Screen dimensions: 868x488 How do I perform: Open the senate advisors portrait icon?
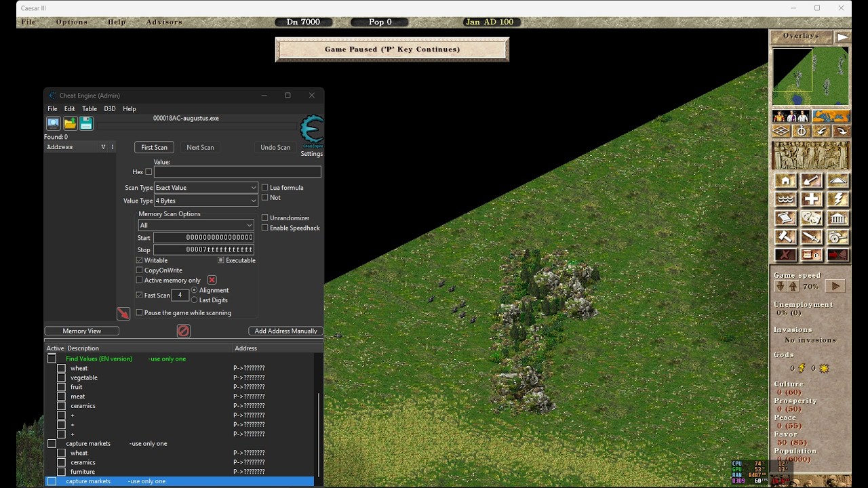pos(791,116)
